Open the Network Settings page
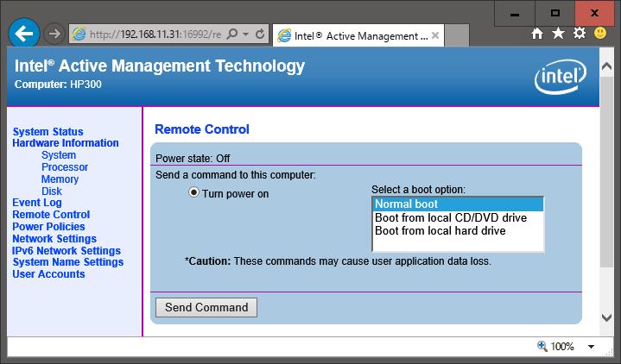This screenshot has width=621, height=364. (54, 239)
